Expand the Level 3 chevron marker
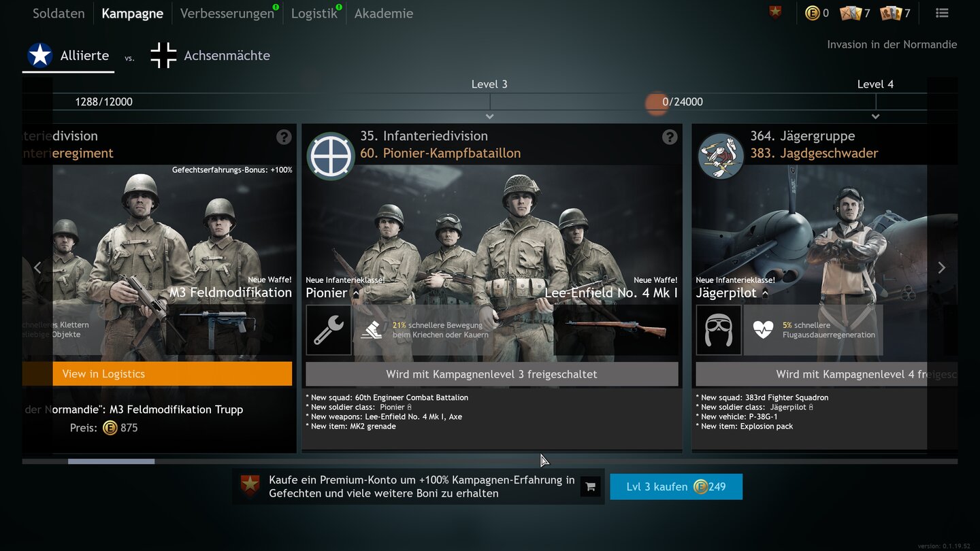Image resolution: width=980 pixels, height=551 pixels. click(489, 116)
